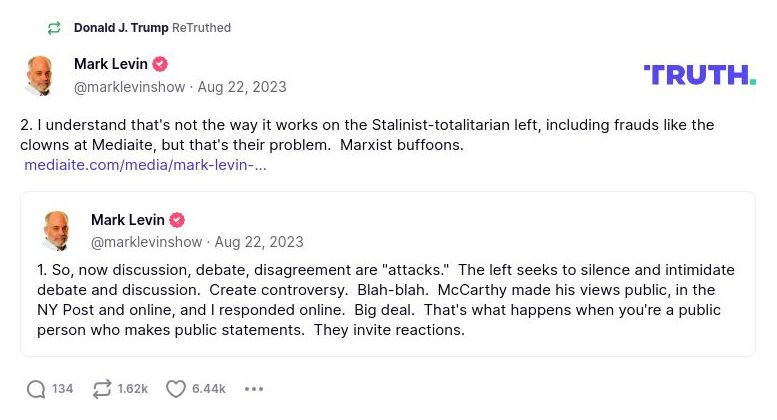This screenshot has height=420, width=777.
Task: Open the three-dot more options menu
Action: [254, 389]
